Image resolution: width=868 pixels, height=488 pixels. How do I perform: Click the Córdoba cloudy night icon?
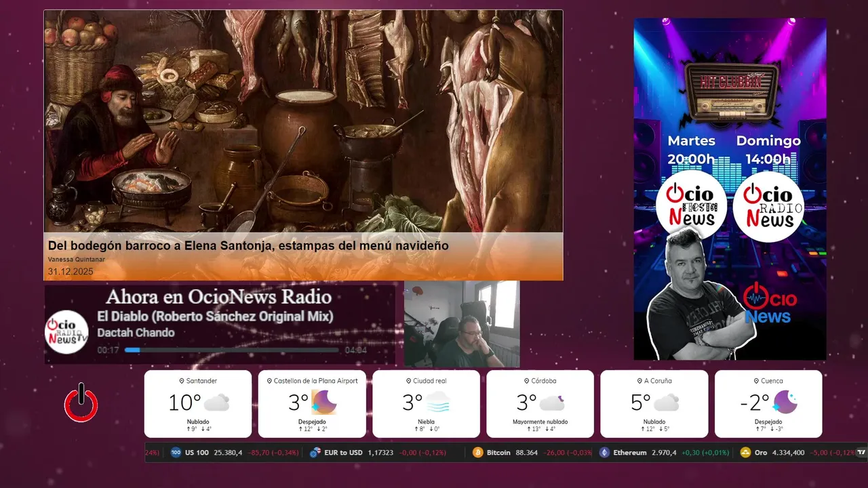click(x=553, y=403)
